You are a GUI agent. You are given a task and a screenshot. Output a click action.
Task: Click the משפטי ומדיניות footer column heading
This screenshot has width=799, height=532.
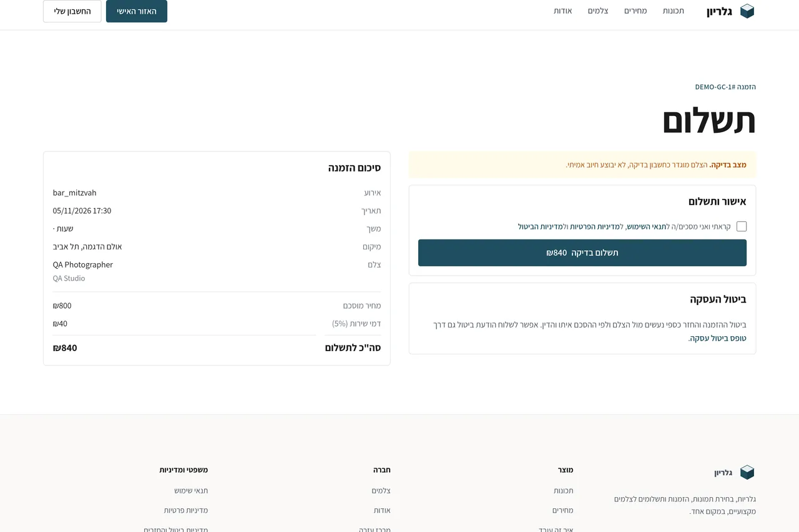[x=184, y=470]
